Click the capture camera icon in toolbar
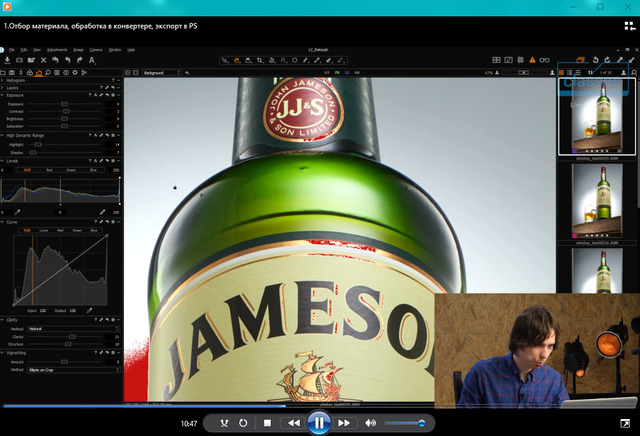The height and width of the screenshot is (436, 640). click(x=21, y=60)
